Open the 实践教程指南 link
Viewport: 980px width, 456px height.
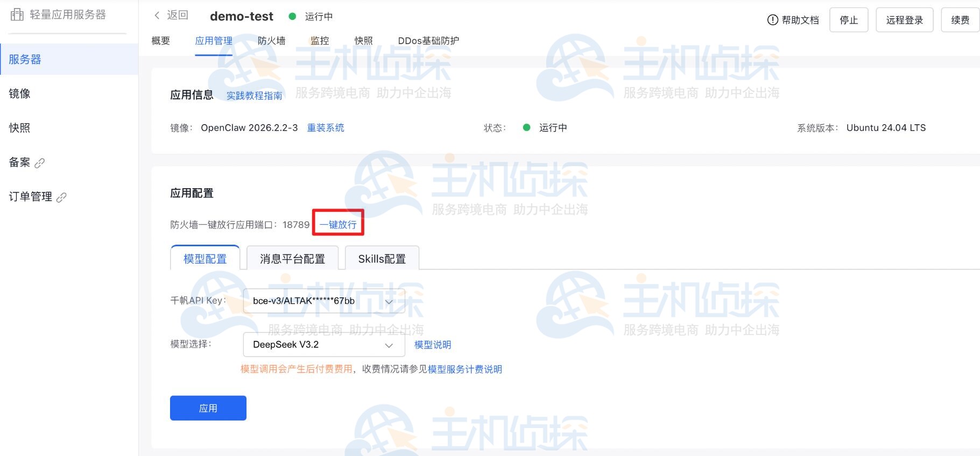[254, 96]
